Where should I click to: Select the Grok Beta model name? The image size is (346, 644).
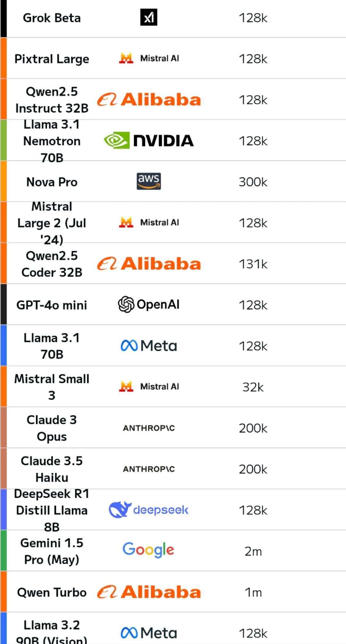coord(52,18)
